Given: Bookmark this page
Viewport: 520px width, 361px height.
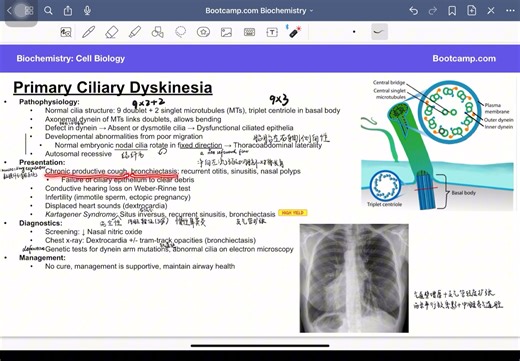Looking at the screenshot, I should 452,11.
